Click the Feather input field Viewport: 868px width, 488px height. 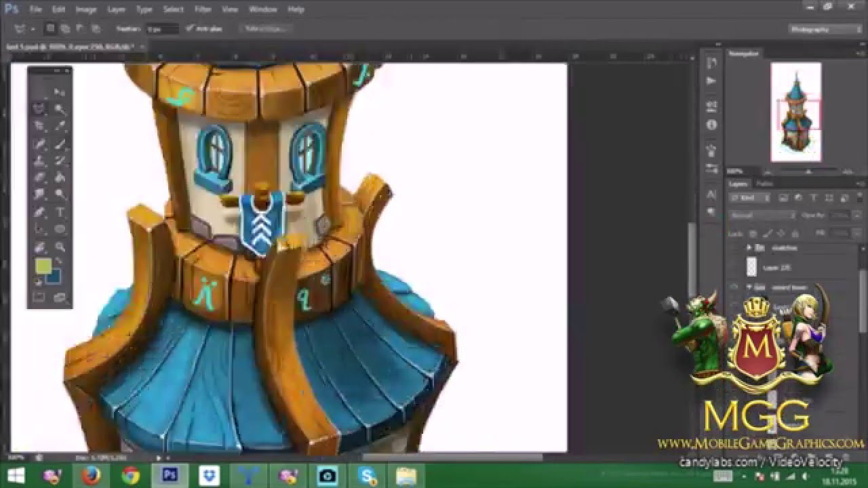point(161,29)
